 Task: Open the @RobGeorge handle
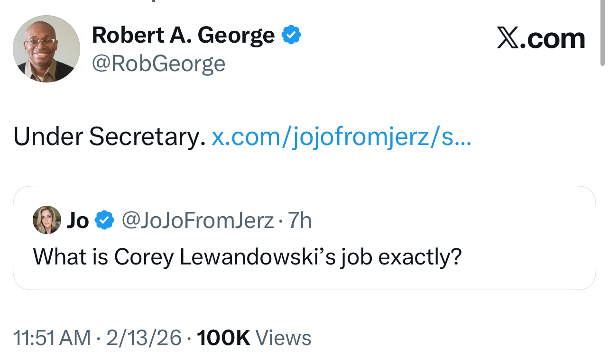158,64
